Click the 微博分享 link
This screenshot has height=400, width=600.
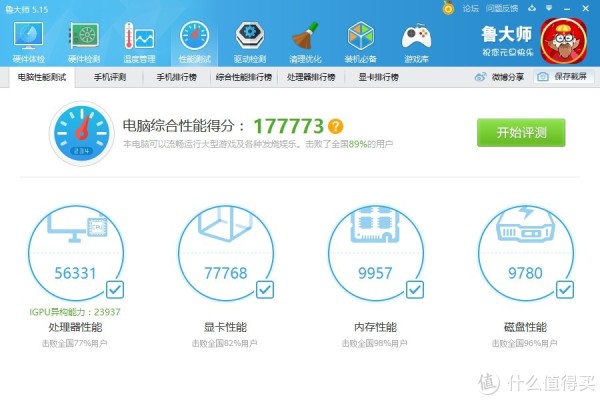click(x=508, y=77)
